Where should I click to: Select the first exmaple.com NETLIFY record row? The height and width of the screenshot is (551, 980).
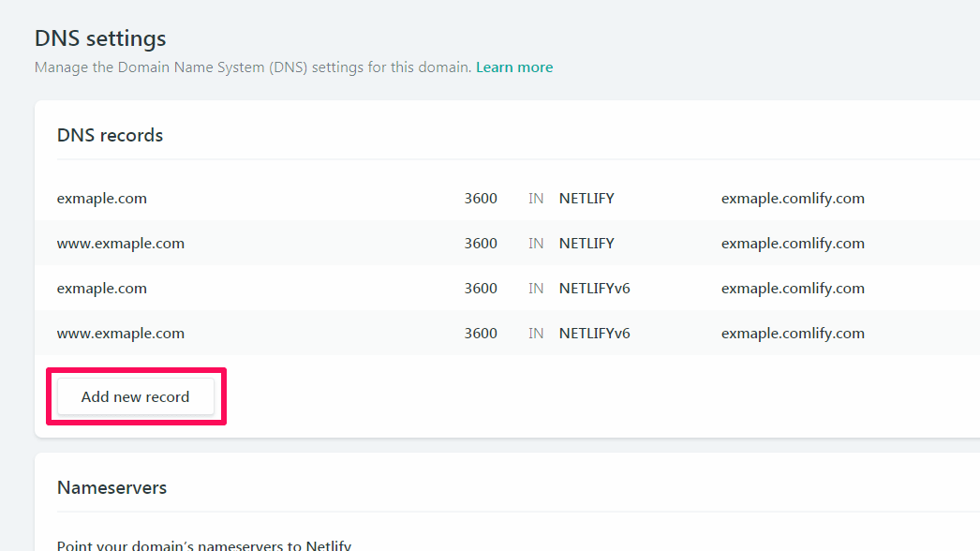pos(375,198)
